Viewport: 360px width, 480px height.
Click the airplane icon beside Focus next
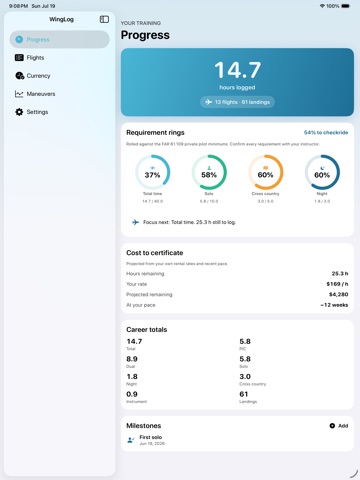pyautogui.click(x=135, y=222)
